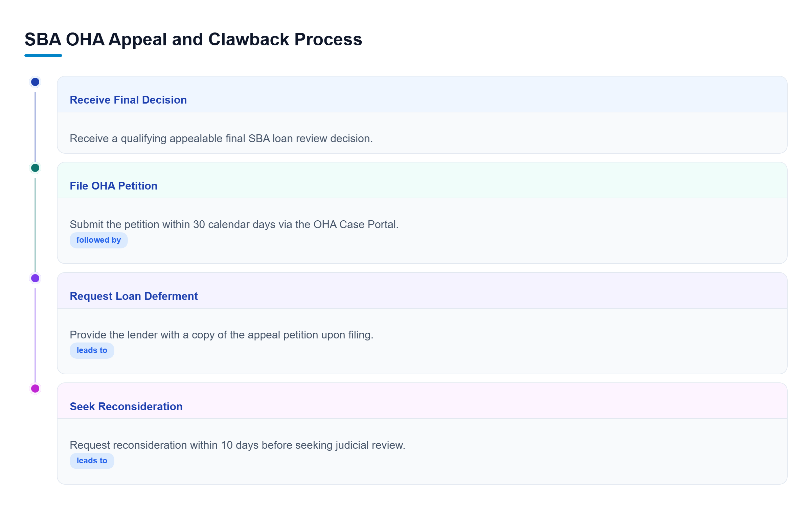Select the 'Receive Final Decision' heading

coord(128,100)
